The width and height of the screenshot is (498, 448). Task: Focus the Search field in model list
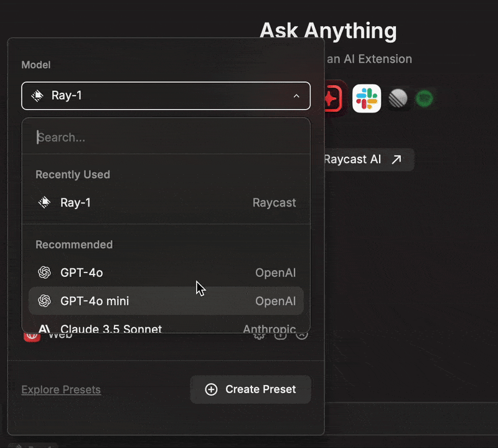(166, 138)
